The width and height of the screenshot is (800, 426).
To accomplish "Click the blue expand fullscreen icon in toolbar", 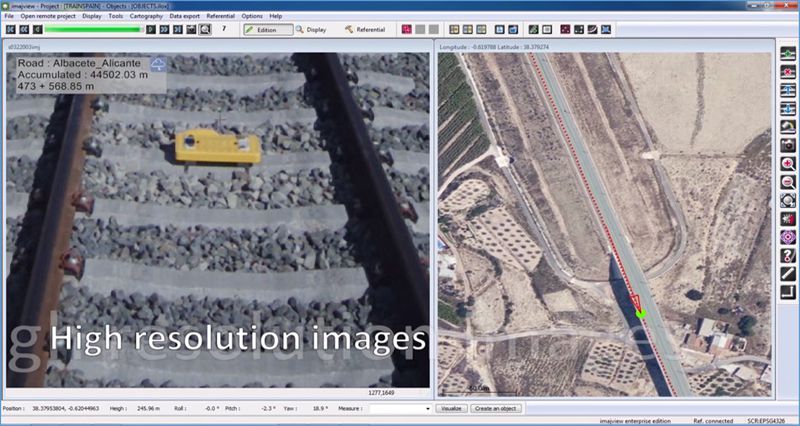I will pos(606,30).
